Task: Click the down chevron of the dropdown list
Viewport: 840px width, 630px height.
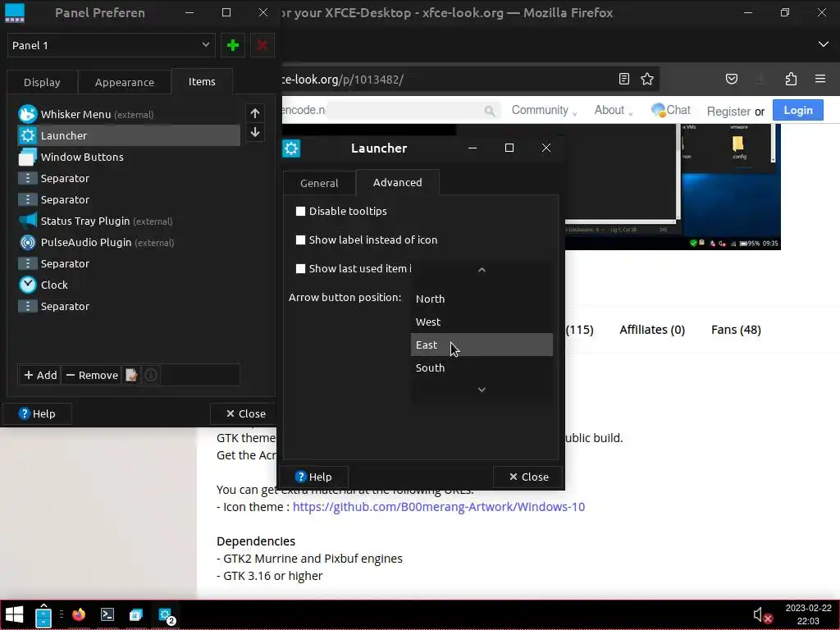Action: (482, 390)
